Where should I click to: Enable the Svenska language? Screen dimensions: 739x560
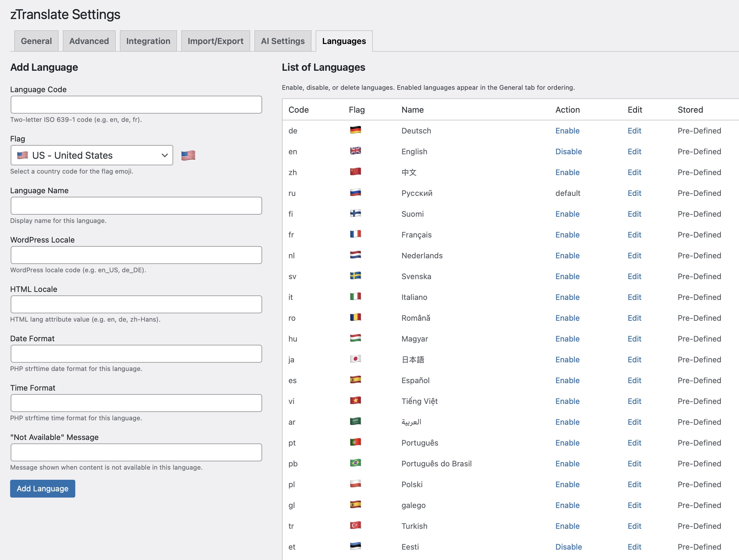(x=567, y=276)
